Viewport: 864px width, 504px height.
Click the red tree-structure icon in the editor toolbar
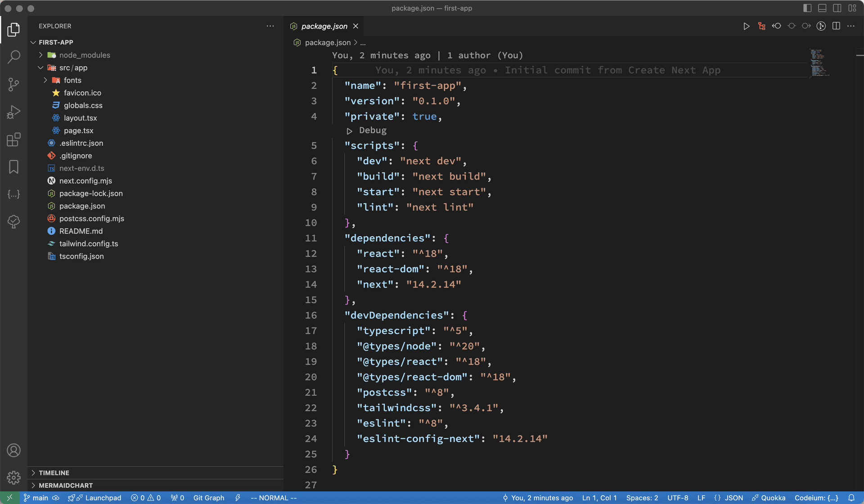(761, 26)
